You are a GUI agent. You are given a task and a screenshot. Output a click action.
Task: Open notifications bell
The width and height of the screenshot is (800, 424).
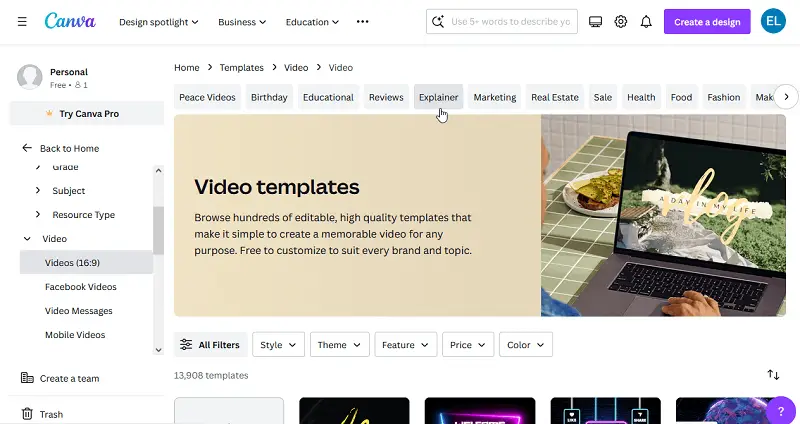[646, 21]
